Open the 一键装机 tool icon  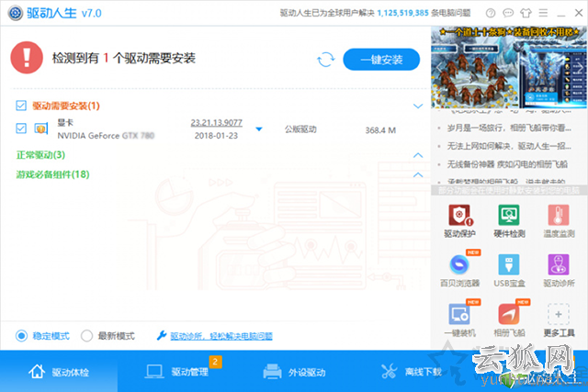[459, 314]
